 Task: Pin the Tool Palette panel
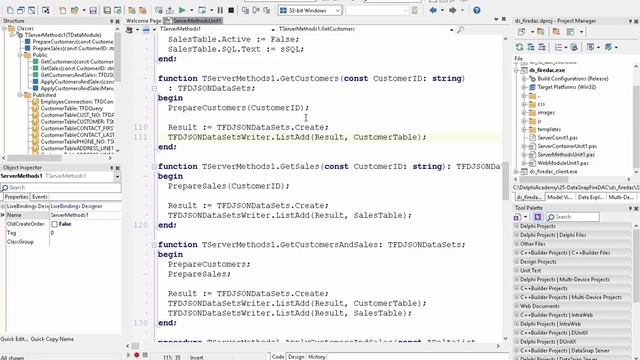tap(630, 208)
